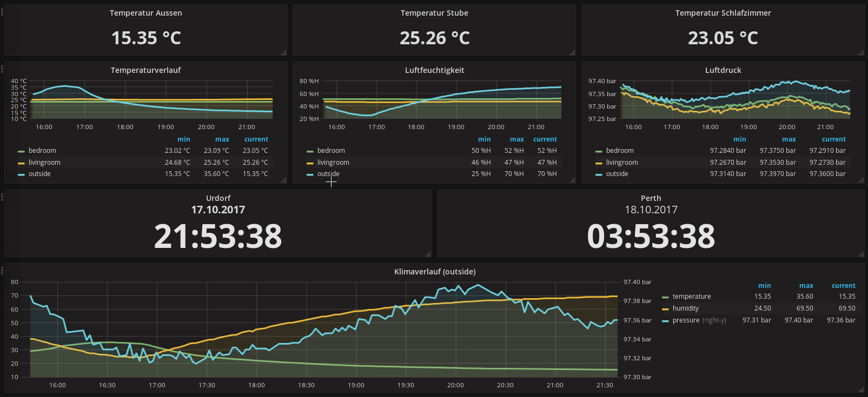Click the 25.26 °C big value in Temperatur Stube

[x=435, y=38]
